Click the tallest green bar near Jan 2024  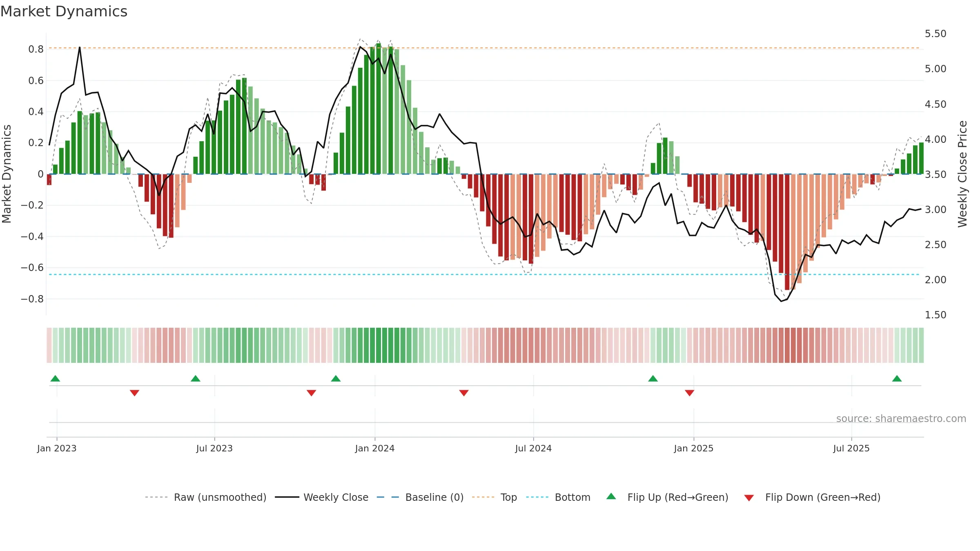coord(379,109)
